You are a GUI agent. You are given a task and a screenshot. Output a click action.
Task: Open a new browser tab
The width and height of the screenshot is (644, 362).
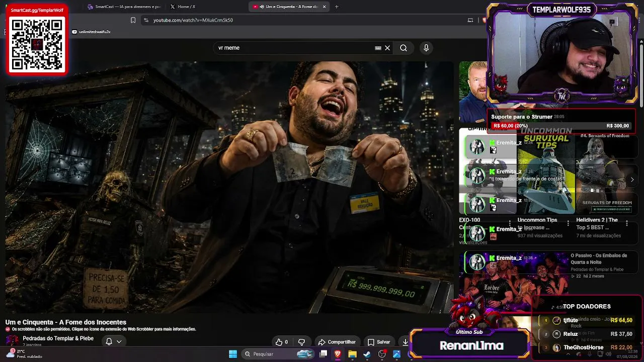[x=337, y=7]
